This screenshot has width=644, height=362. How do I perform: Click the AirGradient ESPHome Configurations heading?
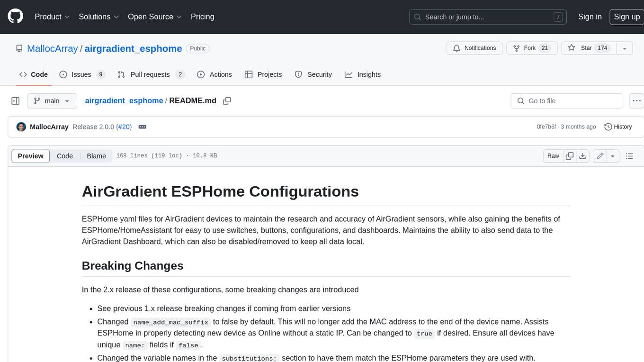tap(220, 191)
